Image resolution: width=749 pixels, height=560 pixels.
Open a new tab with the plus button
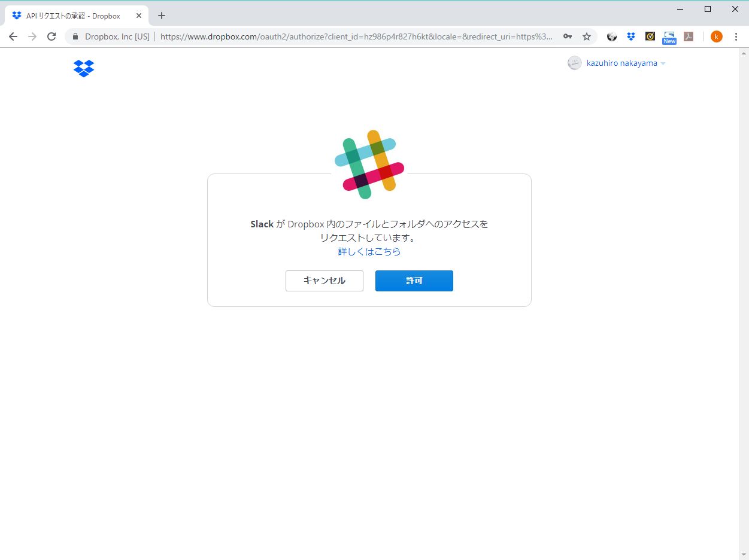(x=162, y=16)
